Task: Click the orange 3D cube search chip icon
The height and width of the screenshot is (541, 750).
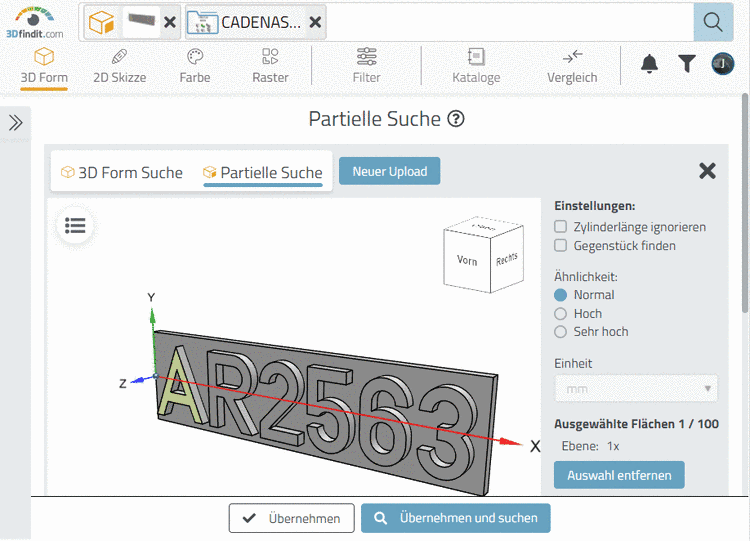Action: click(x=101, y=22)
